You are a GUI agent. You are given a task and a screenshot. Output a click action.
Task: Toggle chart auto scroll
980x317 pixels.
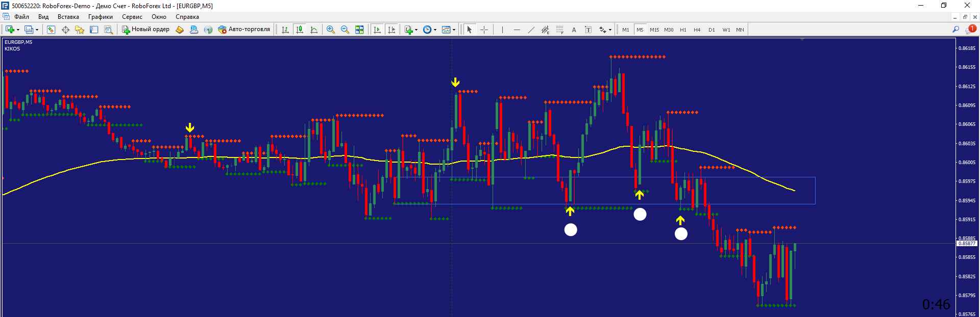click(377, 30)
